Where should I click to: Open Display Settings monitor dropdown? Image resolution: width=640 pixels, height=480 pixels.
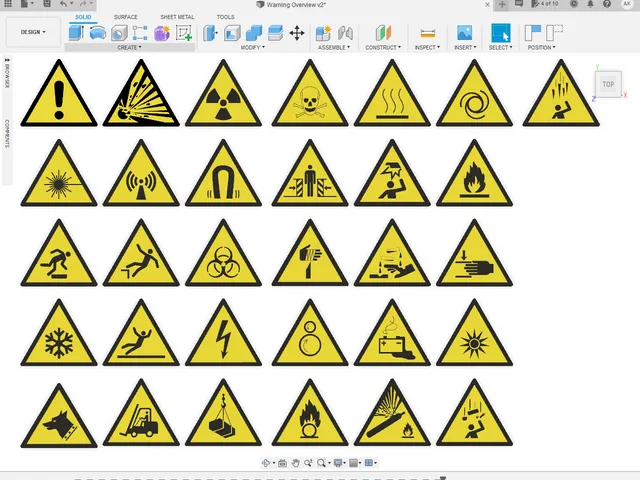[339, 463]
